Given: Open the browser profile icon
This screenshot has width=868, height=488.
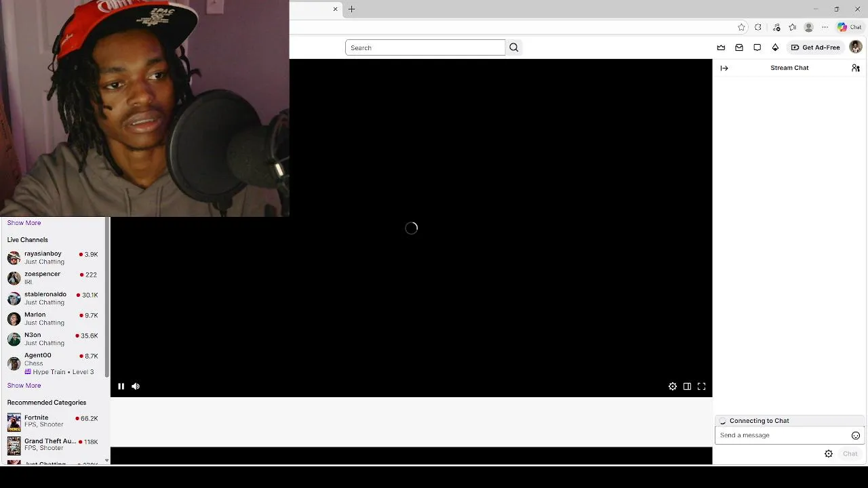Looking at the screenshot, I should point(808,27).
